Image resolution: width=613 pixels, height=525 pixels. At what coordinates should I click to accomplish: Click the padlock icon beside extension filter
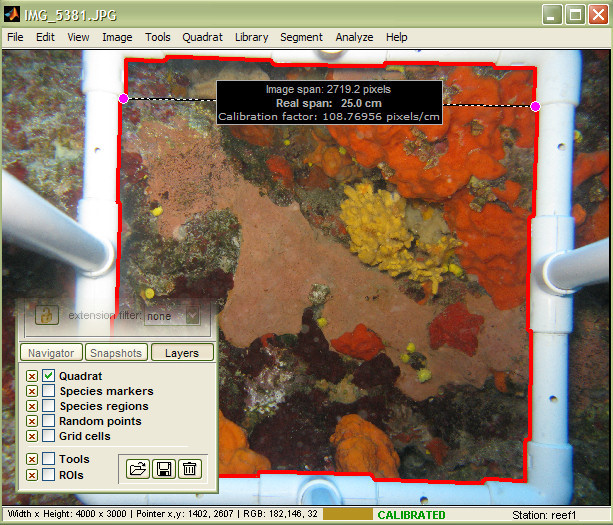pos(45,315)
